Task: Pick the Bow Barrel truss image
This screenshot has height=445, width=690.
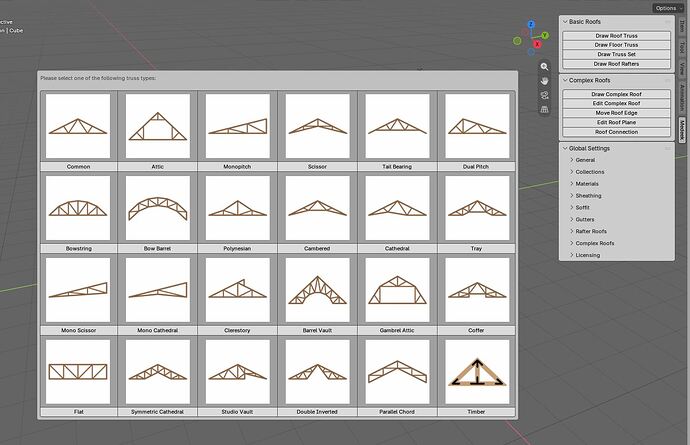Action: pos(158,208)
